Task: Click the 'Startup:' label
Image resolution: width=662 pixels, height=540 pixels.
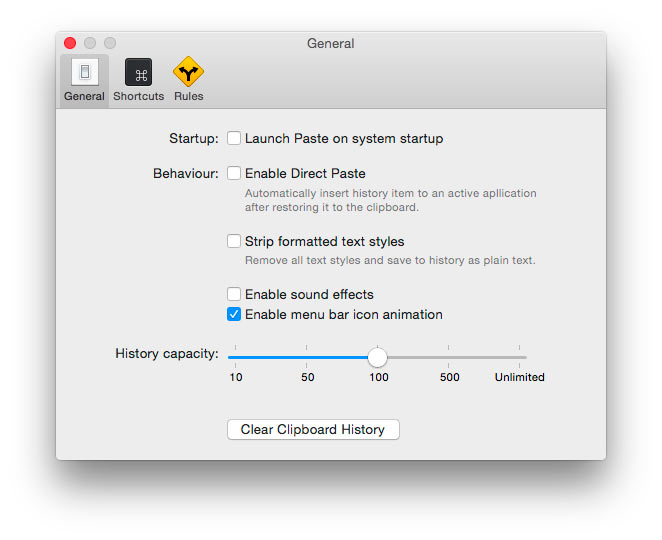Action: click(x=194, y=138)
